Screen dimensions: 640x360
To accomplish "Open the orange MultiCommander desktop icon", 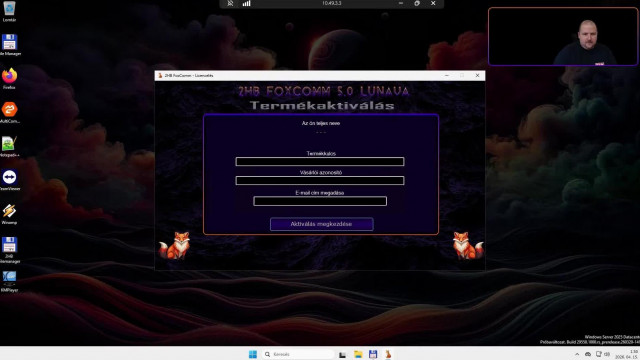I will [9, 112].
